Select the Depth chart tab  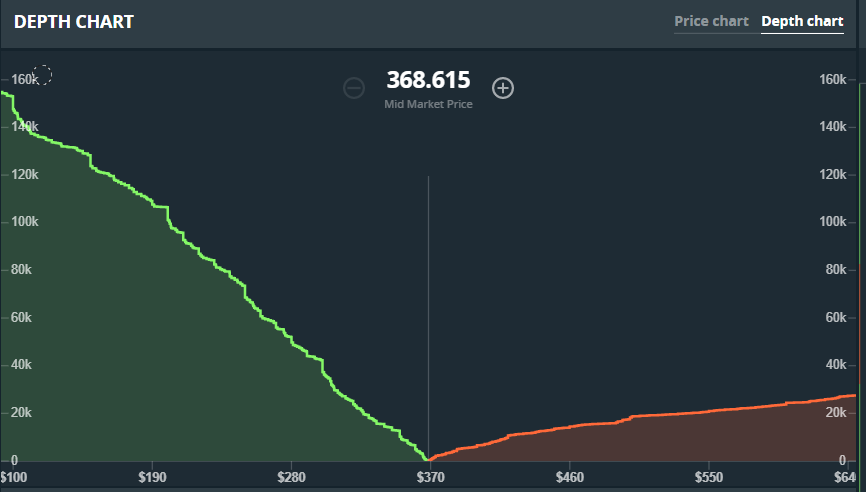pos(802,22)
